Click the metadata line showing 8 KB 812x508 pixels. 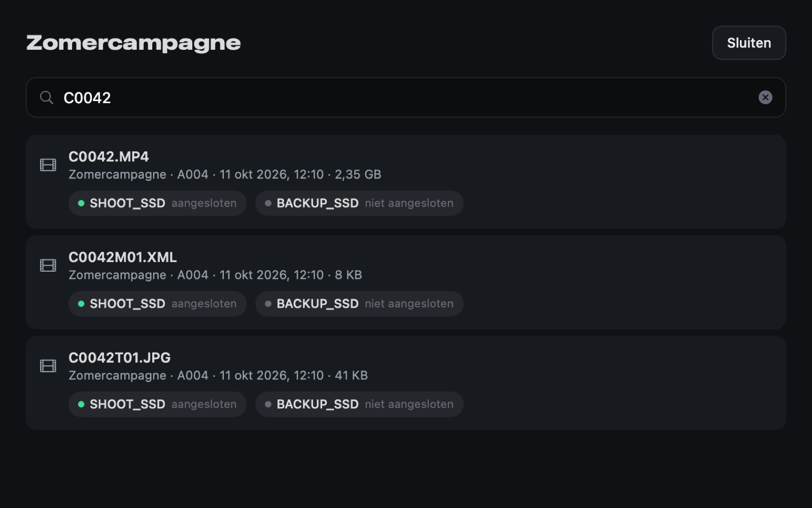215,275
